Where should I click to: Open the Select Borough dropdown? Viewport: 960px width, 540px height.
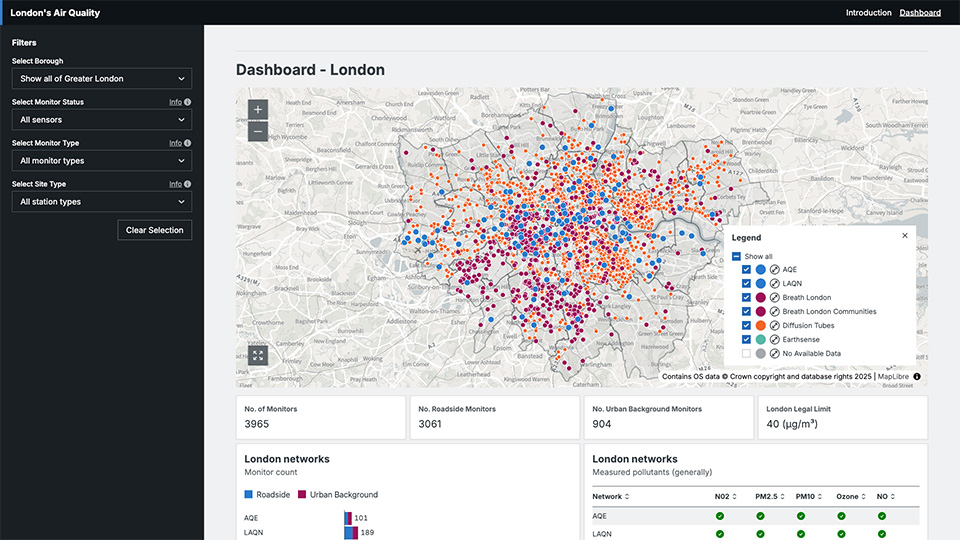coord(102,79)
